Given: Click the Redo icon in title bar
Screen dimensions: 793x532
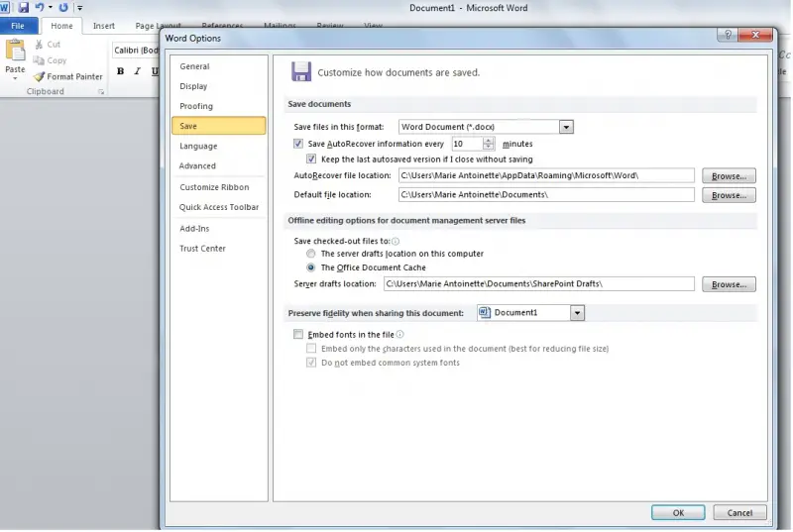Looking at the screenshot, I should tap(63, 8).
